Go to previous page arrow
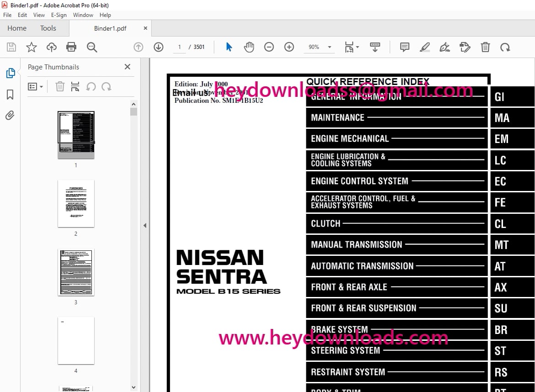 [138, 47]
